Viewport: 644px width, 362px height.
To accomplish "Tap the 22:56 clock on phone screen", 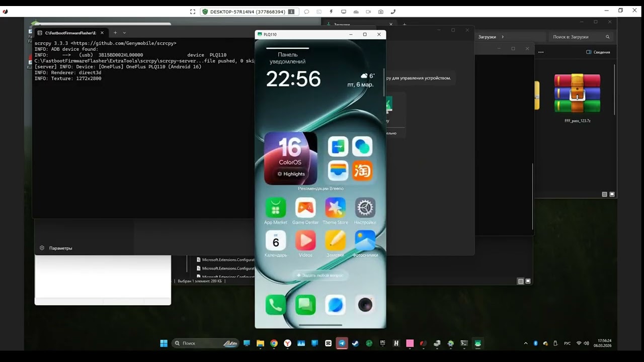I will tap(293, 79).
